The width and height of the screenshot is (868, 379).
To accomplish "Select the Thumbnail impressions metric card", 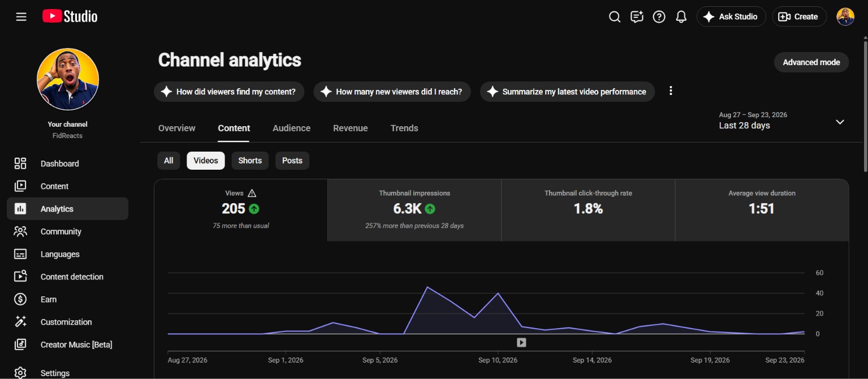I will pyautogui.click(x=414, y=210).
